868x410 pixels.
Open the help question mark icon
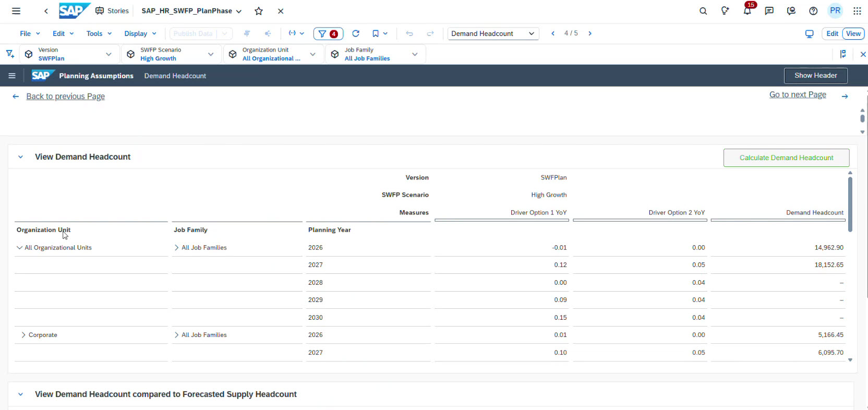point(813,11)
